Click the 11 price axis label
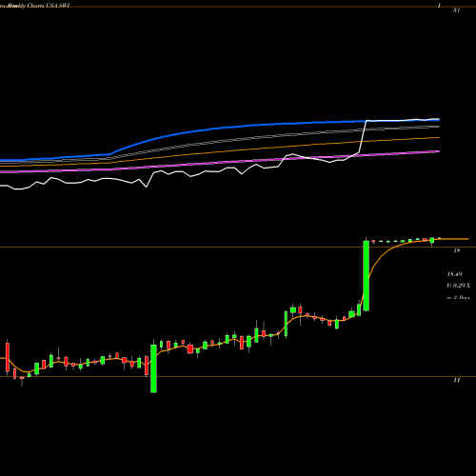476x476 pixels. (x=457, y=380)
